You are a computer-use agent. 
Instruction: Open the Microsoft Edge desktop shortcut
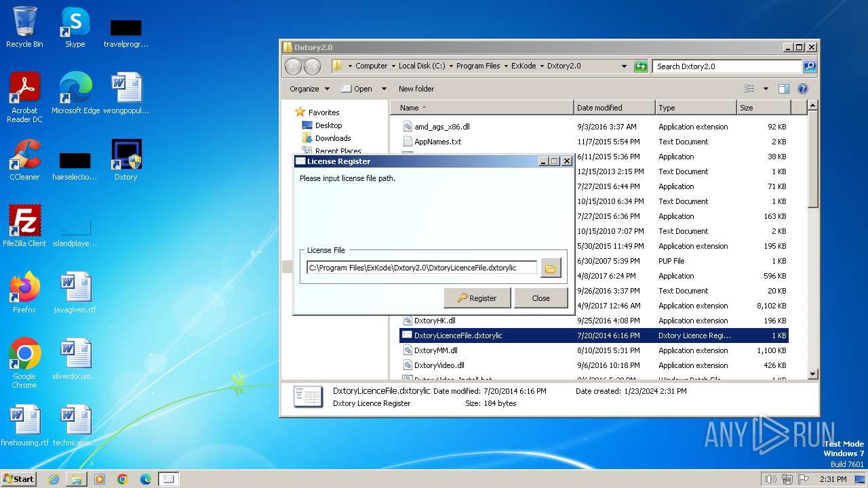tap(75, 94)
